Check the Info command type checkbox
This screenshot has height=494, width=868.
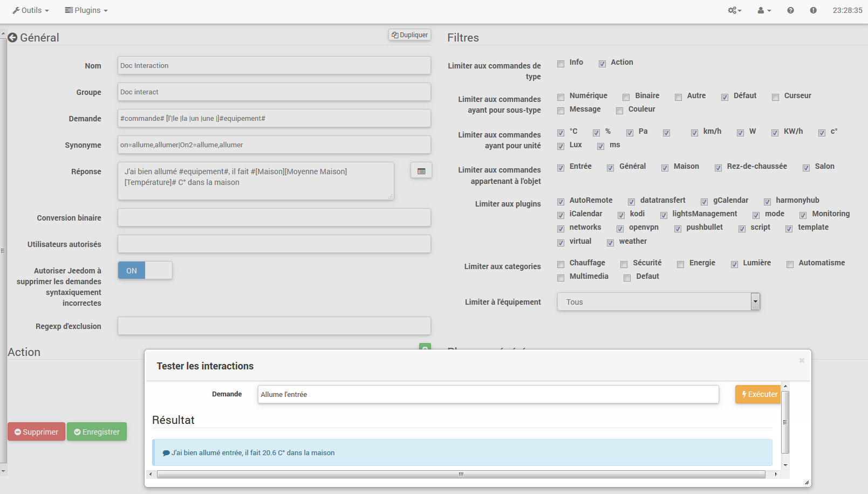pos(561,64)
